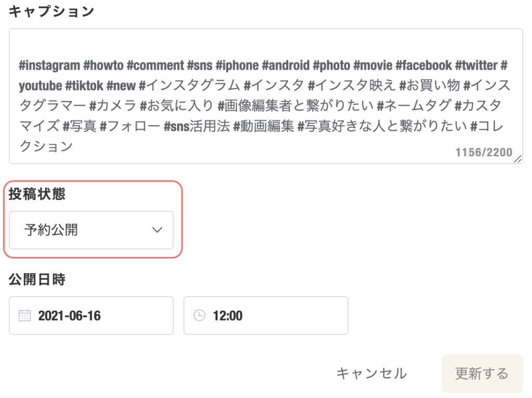Place cursor on #facebook hashtag in caption
The image size is (532, 398).
coord(424,65)
